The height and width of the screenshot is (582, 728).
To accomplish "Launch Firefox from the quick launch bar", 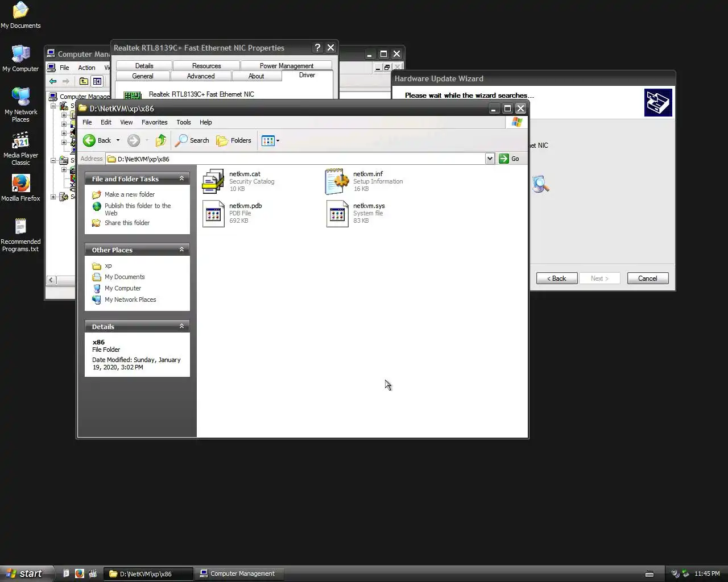I will coord(79,573).
